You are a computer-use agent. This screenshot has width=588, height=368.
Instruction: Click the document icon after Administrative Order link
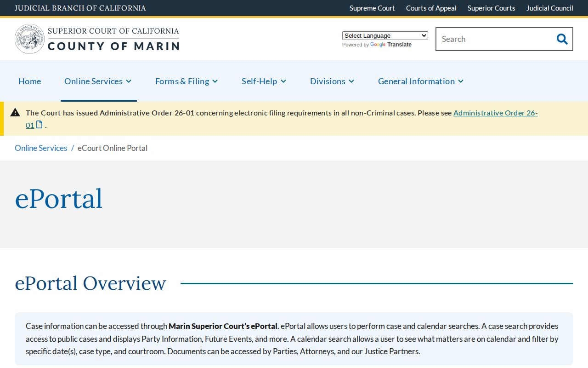coord(40,125)
